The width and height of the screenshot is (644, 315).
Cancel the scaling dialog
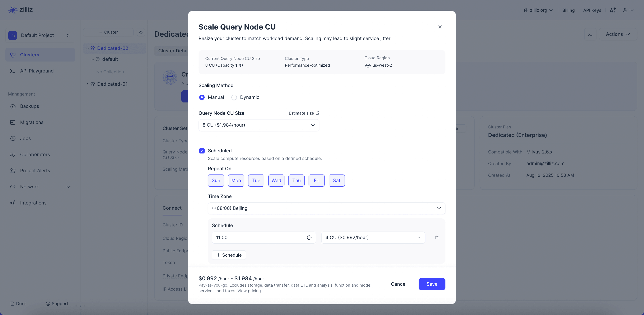point(399,284)
